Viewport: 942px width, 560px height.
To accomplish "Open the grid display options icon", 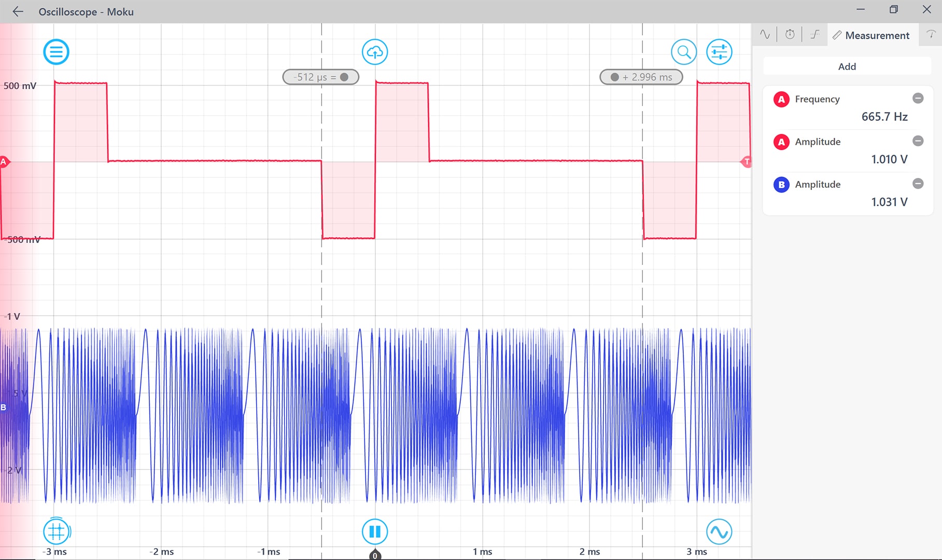I will point(56,530).
